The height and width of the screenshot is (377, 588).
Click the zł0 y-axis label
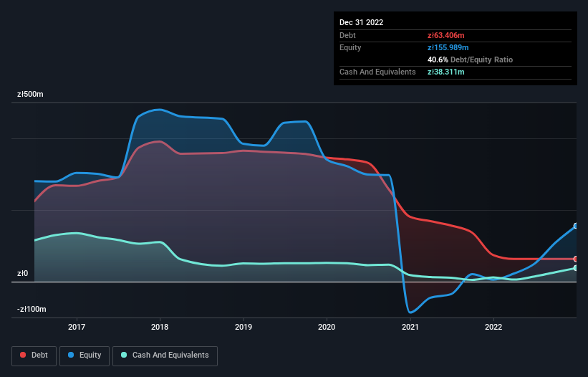[x=22, y=274]
